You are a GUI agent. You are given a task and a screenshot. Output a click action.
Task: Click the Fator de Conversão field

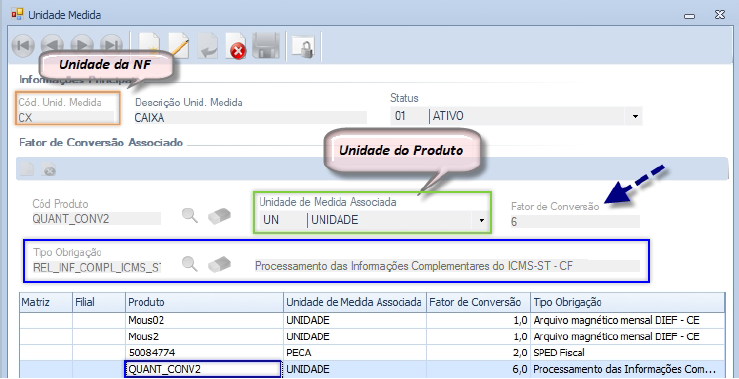(575, 222)
